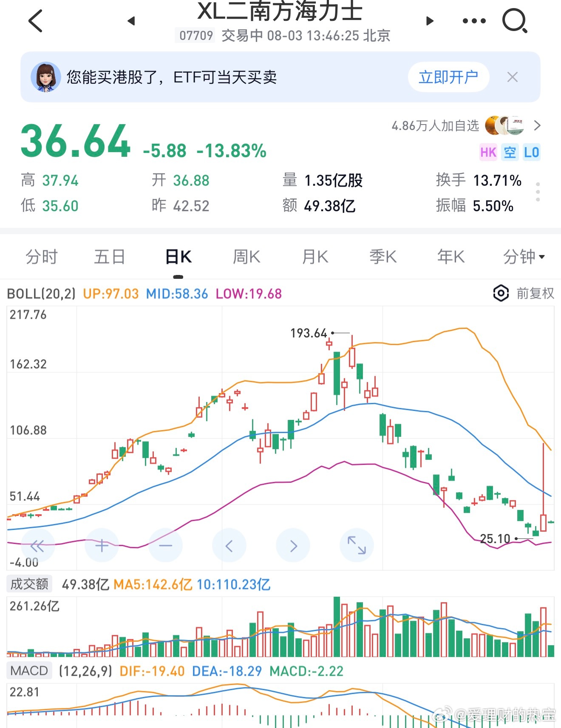Tap amplitude 5.50% value
This screenshot has width=561, height=728.
point(493,206)
